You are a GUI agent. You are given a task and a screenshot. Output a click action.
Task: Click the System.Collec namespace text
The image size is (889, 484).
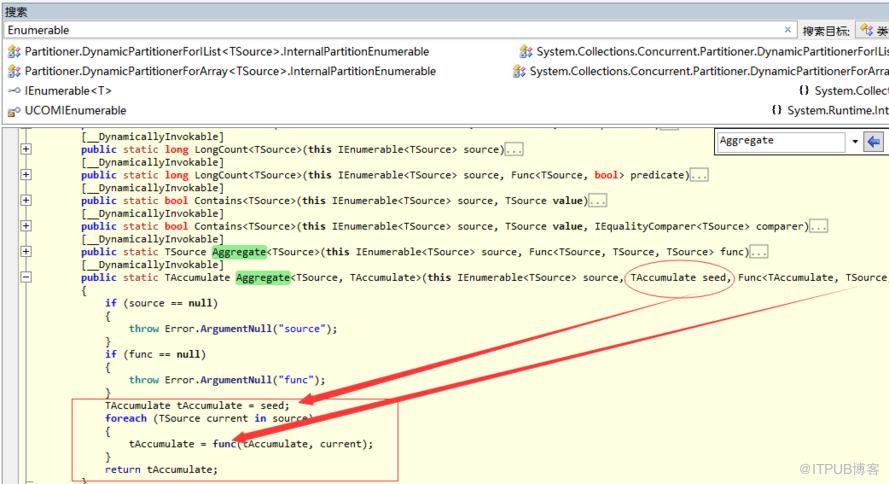click(x=852, y=91)
